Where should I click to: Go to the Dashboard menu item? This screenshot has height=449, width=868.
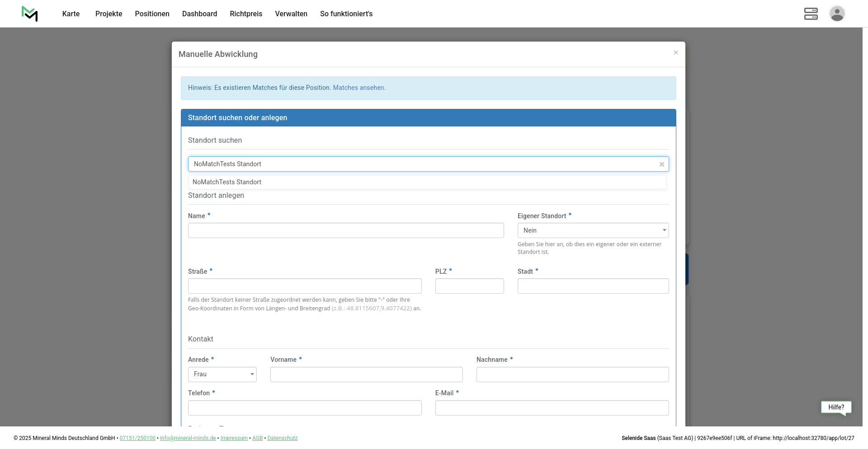point(199,14)
